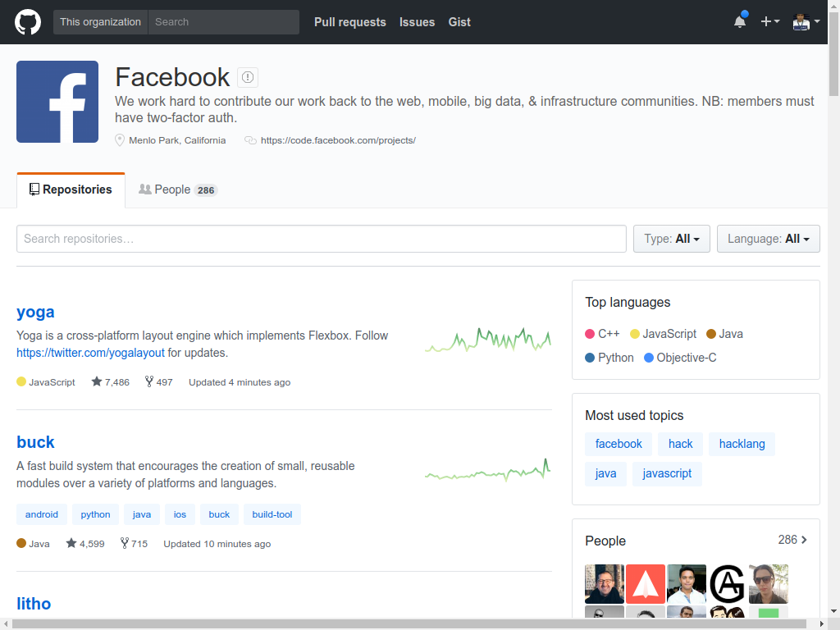840x630 pixels.
Task: Click the Repositories book icon
Action: pos(34,189)
